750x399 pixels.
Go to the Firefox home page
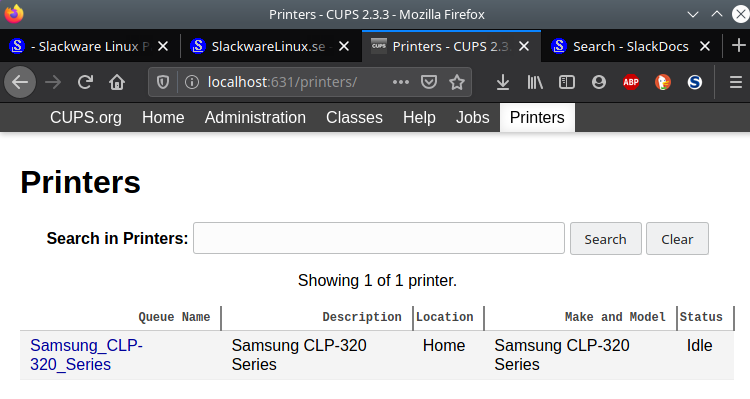[x=117, y=82]
